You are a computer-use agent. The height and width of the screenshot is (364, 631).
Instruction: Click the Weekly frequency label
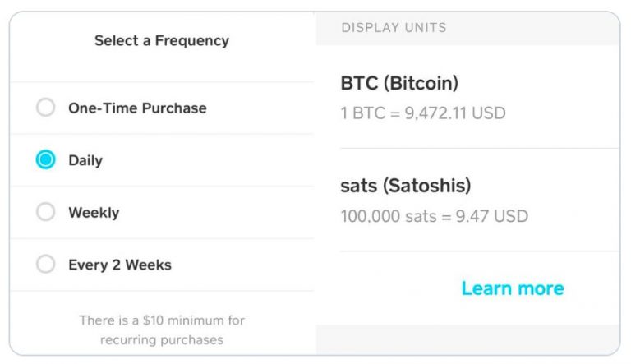point(94,213)
